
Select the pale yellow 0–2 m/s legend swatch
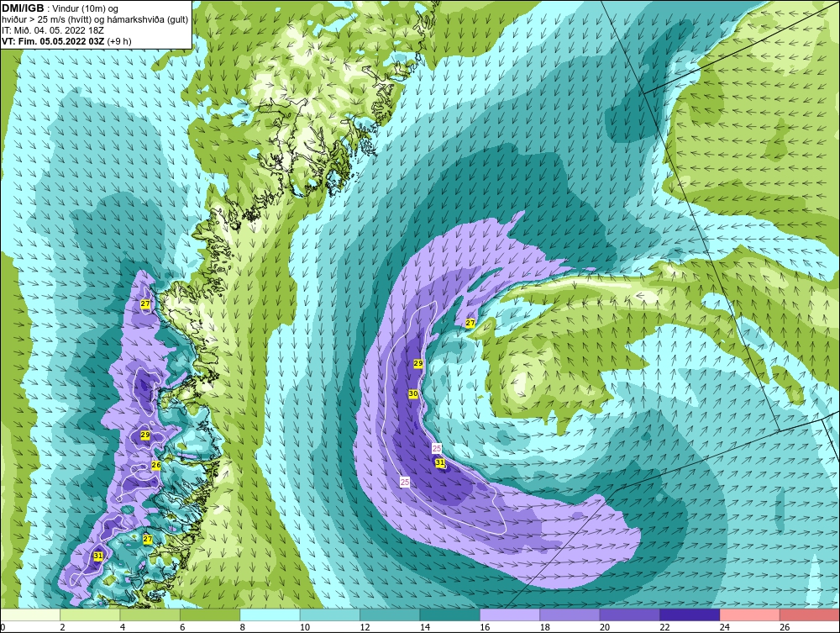(30, 615)
